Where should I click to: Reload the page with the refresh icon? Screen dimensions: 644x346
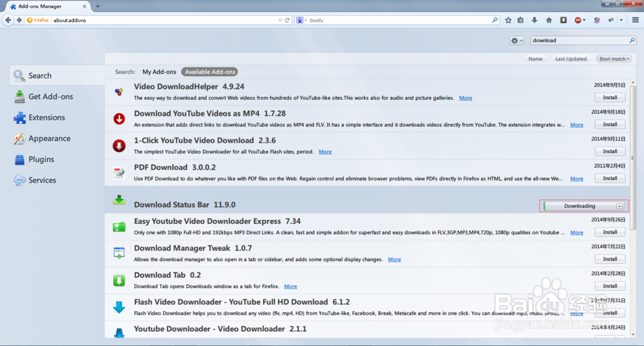tap(287, 20)
